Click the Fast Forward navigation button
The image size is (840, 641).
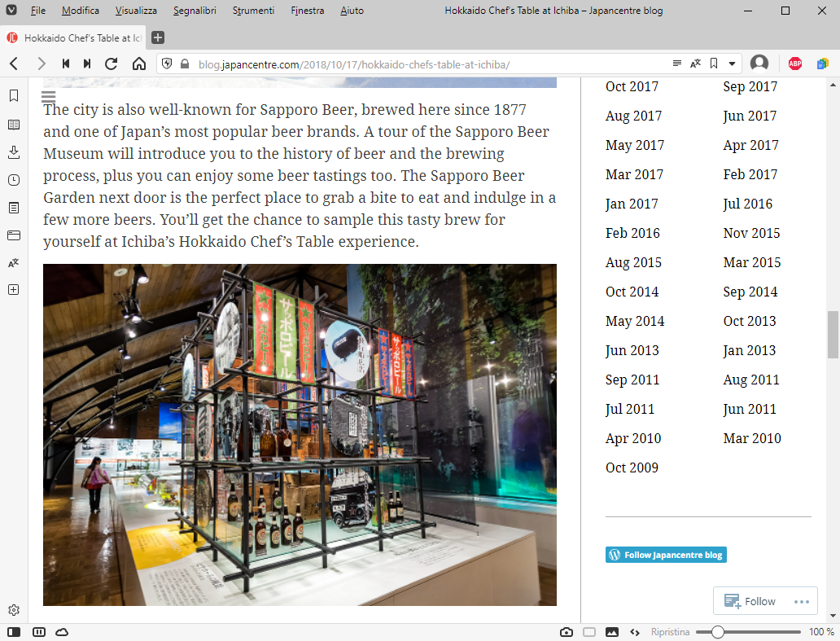point(87,64)
